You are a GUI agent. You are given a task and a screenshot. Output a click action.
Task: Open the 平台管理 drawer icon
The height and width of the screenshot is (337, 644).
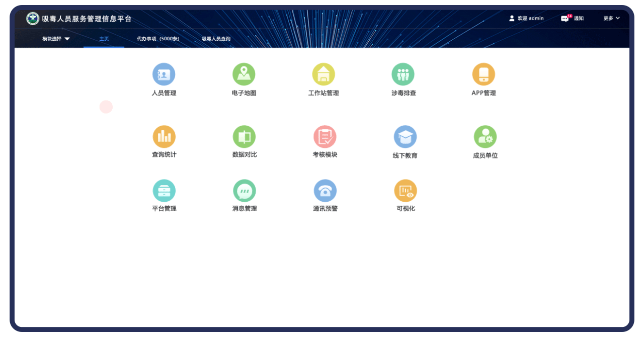pyautogui.click(x=164, y=191)
